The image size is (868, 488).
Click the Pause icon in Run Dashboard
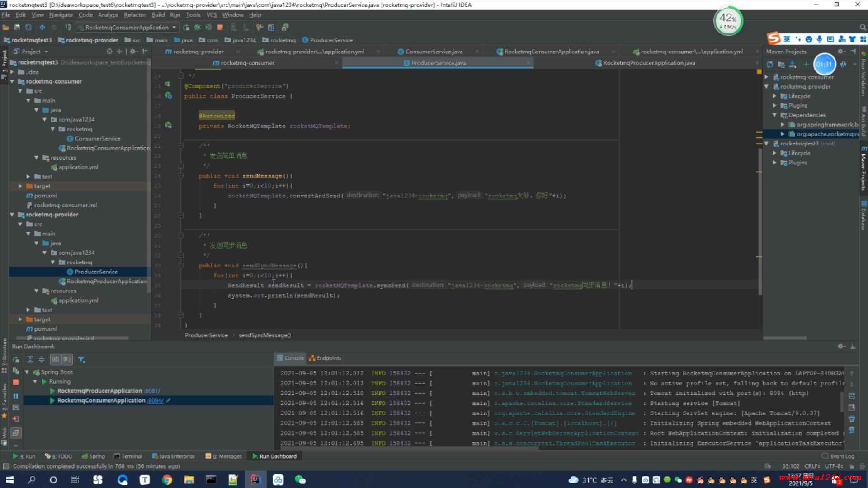pos(16,396)
